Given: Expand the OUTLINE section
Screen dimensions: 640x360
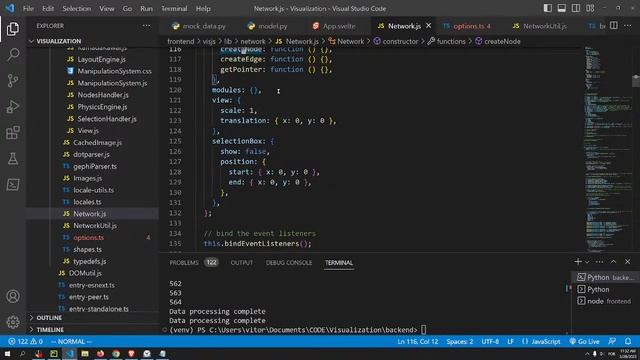Looking at the screenshot, I should pyautogui.click(x=49, y=318).
